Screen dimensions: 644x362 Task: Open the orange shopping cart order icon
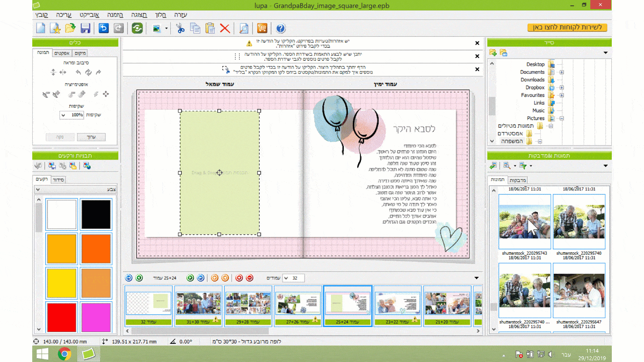(x=262, y=28)
